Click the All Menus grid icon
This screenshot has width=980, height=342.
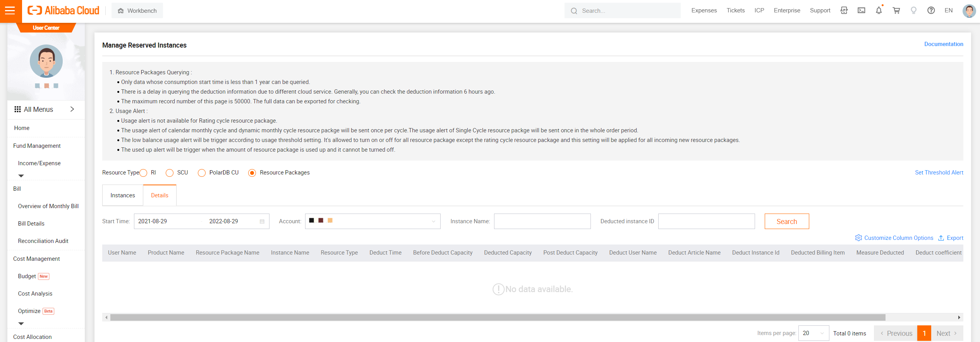tap(17, 109)
